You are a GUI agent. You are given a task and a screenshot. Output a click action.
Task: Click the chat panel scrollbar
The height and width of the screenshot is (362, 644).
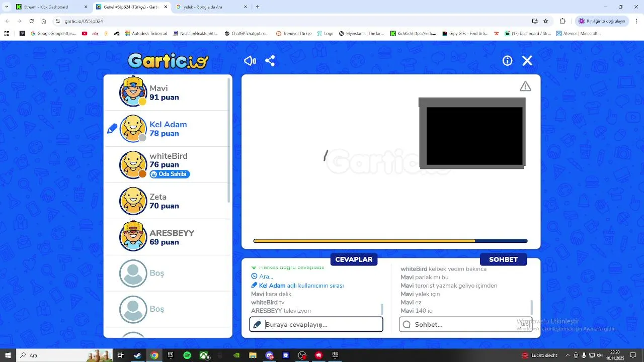531,307
